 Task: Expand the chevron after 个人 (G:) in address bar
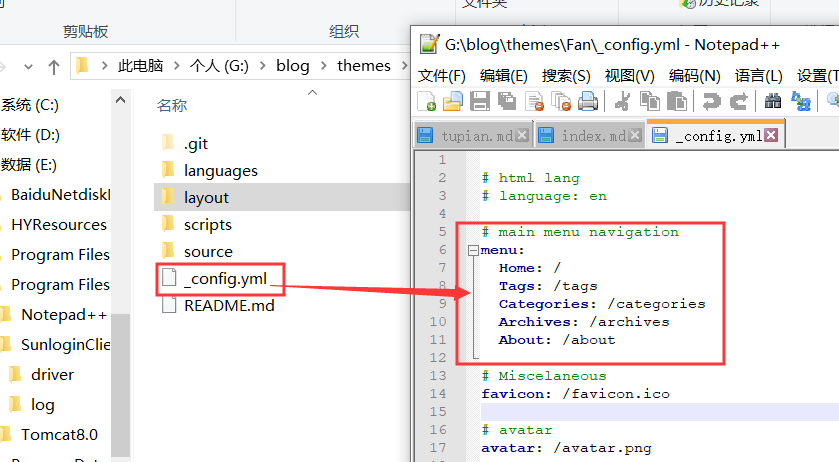[262, 66]
